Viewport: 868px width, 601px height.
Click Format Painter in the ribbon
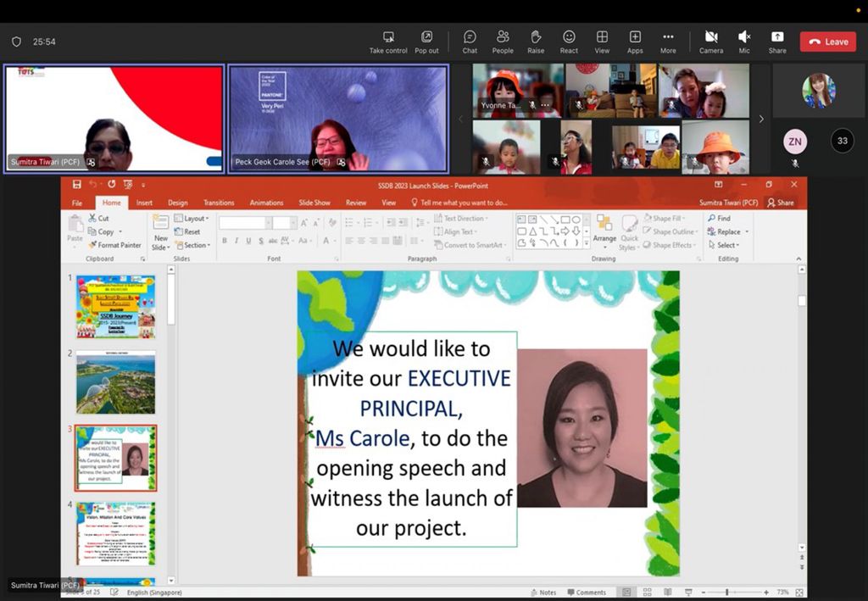(x=114, y=245)
